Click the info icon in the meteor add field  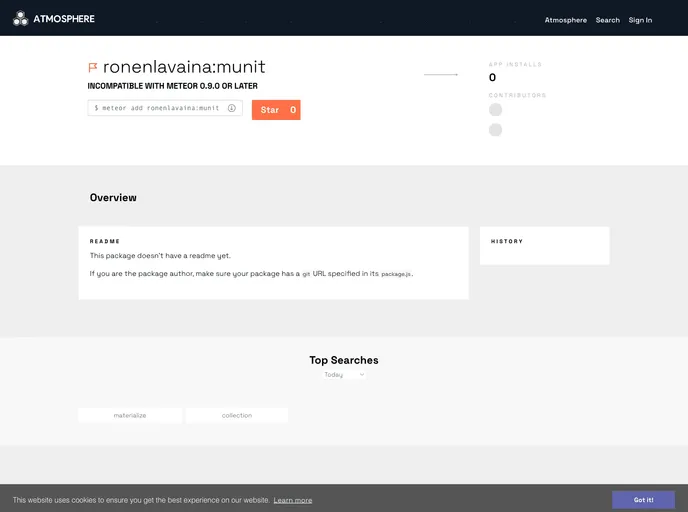point(232,108)
